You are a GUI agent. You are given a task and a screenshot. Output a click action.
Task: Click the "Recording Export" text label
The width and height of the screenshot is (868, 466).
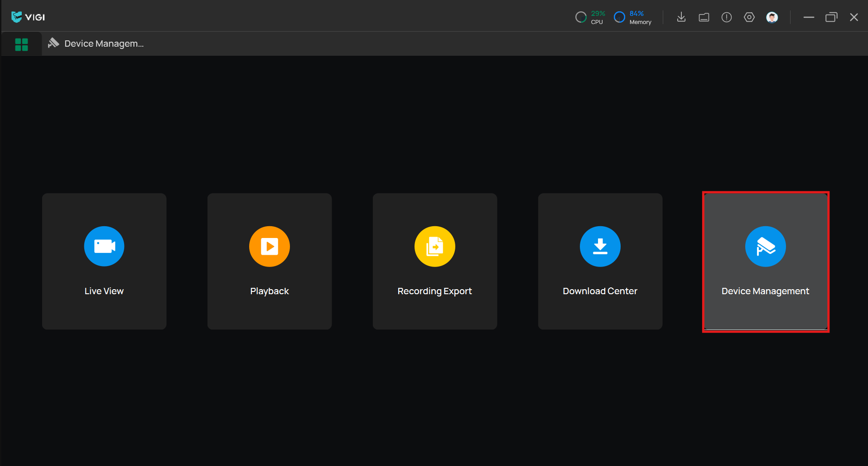coord(434,291)
